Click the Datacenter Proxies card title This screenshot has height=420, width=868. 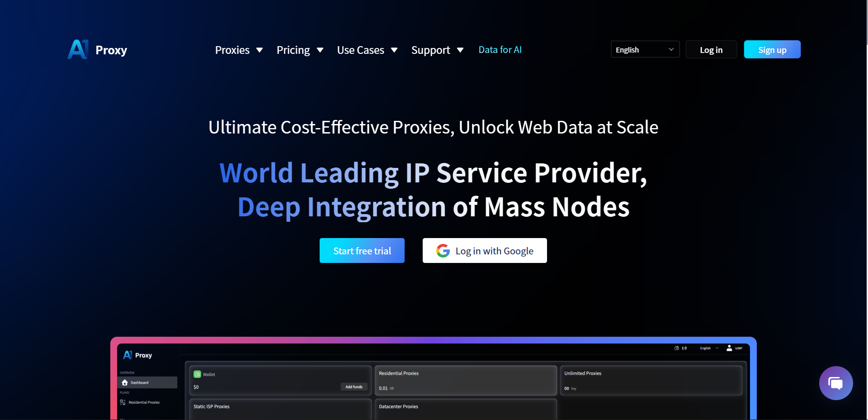pyautogui.click(x=398, y=406)
